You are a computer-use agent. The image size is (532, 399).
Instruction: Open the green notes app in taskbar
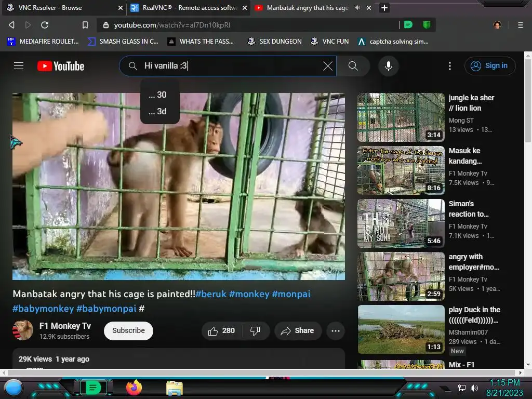tap(93, 388)
